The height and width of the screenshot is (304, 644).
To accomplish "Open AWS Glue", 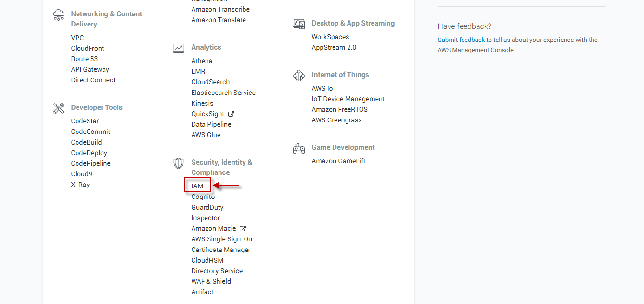I will [206, 135].
